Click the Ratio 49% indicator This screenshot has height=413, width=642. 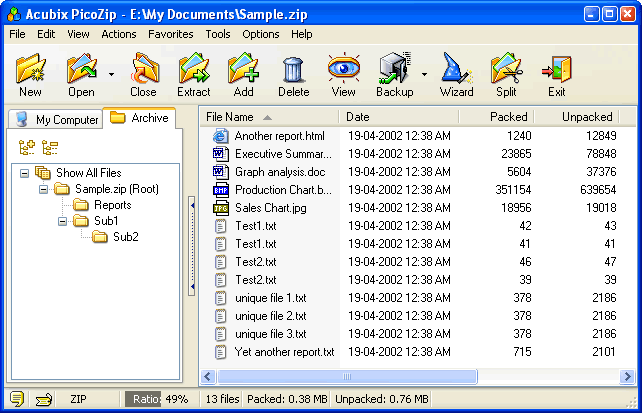160,399
